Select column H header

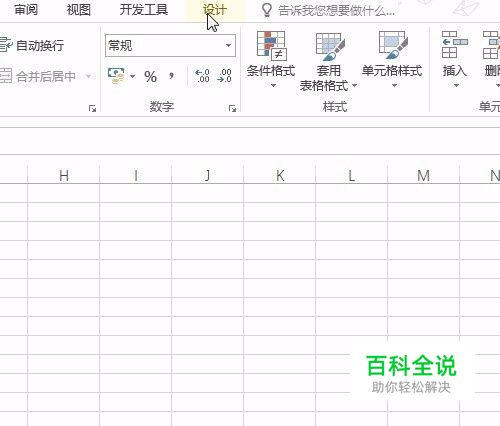(64, 175)
